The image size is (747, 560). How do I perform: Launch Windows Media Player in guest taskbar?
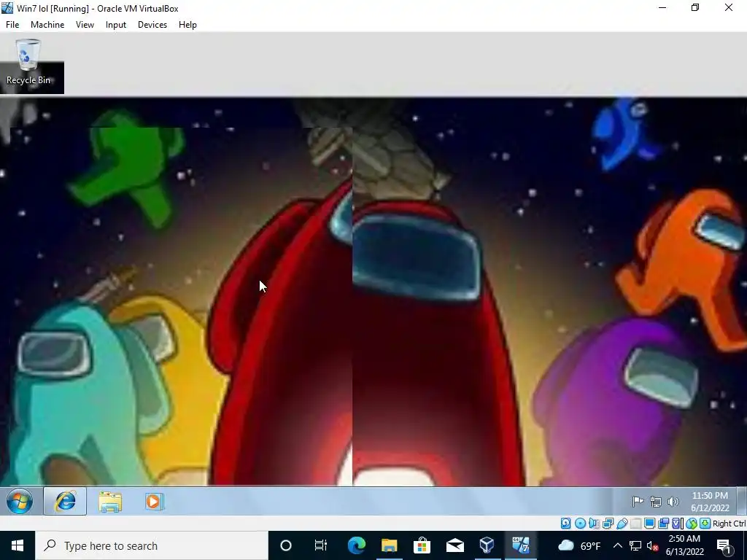155,502
